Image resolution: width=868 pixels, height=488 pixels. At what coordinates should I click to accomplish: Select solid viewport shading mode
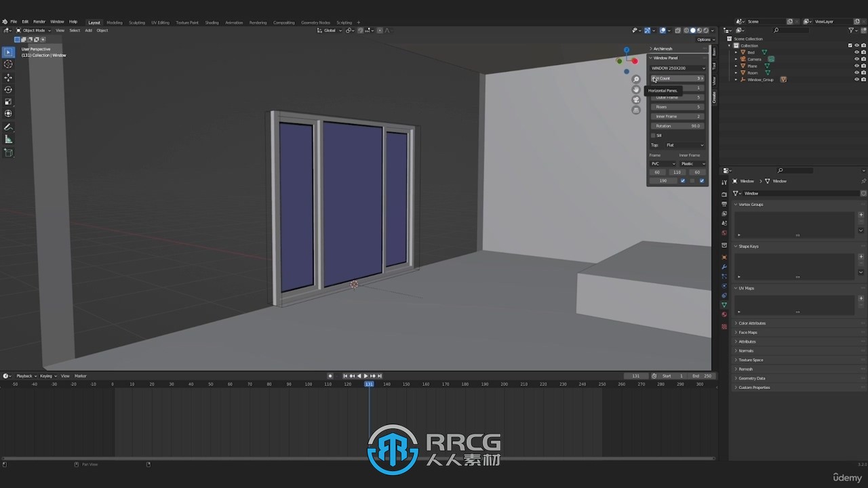(692, 30)
